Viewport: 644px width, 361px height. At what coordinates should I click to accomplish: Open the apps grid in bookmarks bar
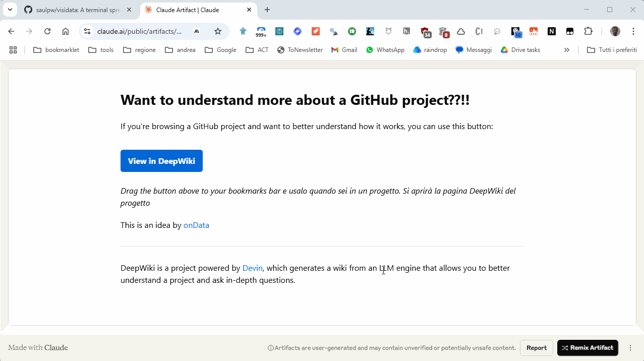[13, 50]
